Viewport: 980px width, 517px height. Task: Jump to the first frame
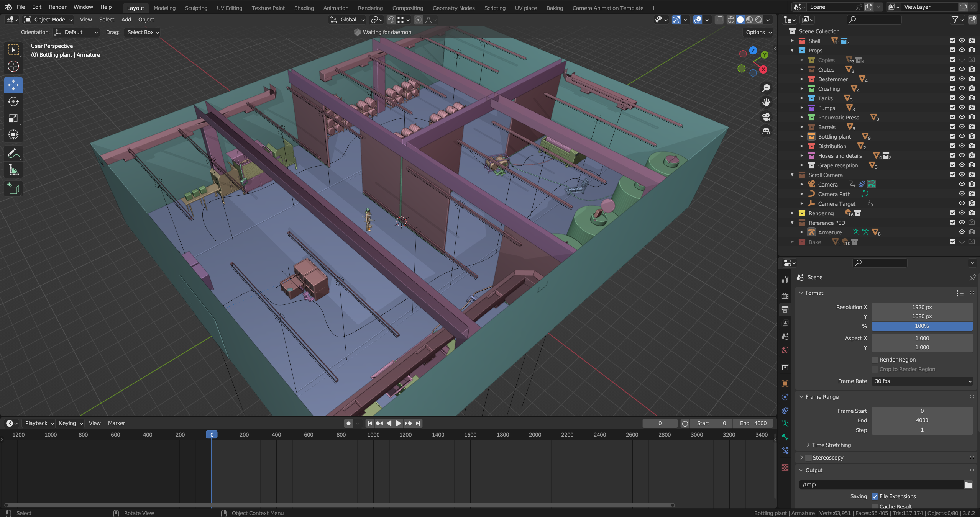tap(369, 423)
